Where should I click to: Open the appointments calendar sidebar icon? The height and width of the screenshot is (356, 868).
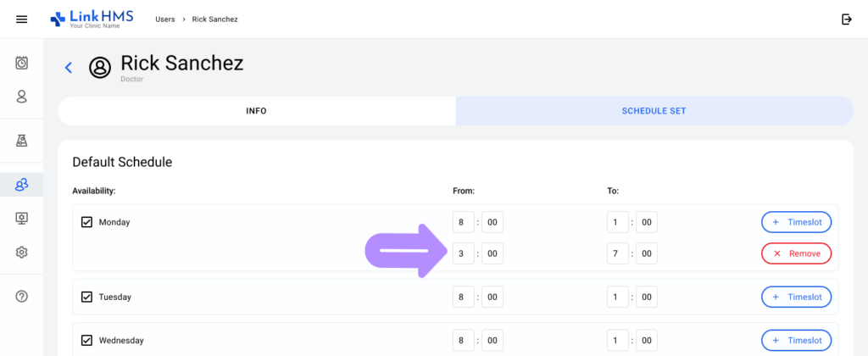21,63
